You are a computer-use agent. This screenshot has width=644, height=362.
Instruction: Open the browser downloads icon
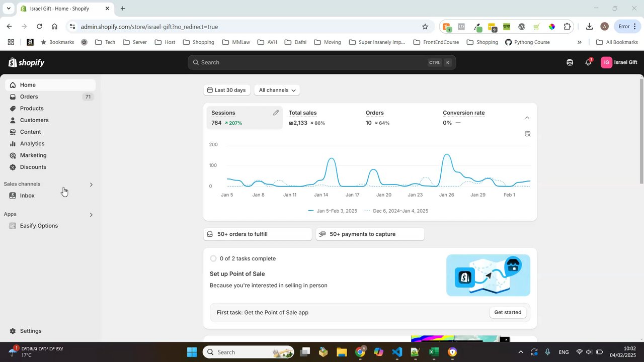coord(589,27)
